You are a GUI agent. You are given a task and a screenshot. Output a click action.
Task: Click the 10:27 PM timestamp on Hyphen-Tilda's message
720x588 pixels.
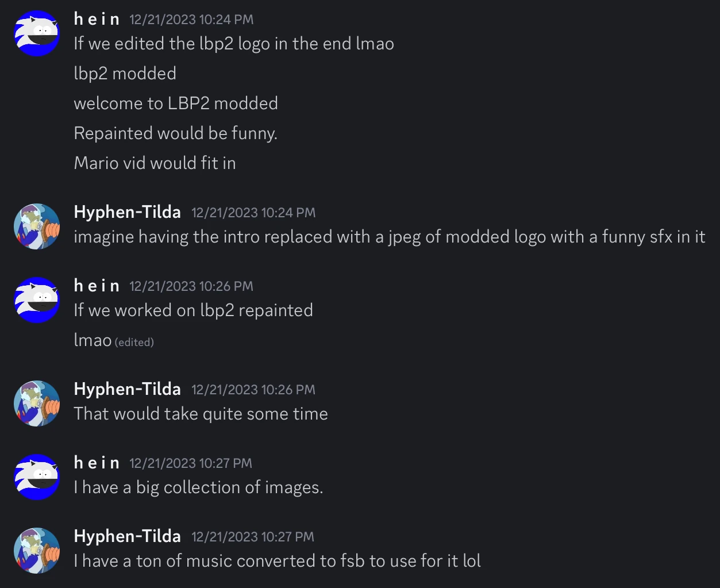point(253,537)
